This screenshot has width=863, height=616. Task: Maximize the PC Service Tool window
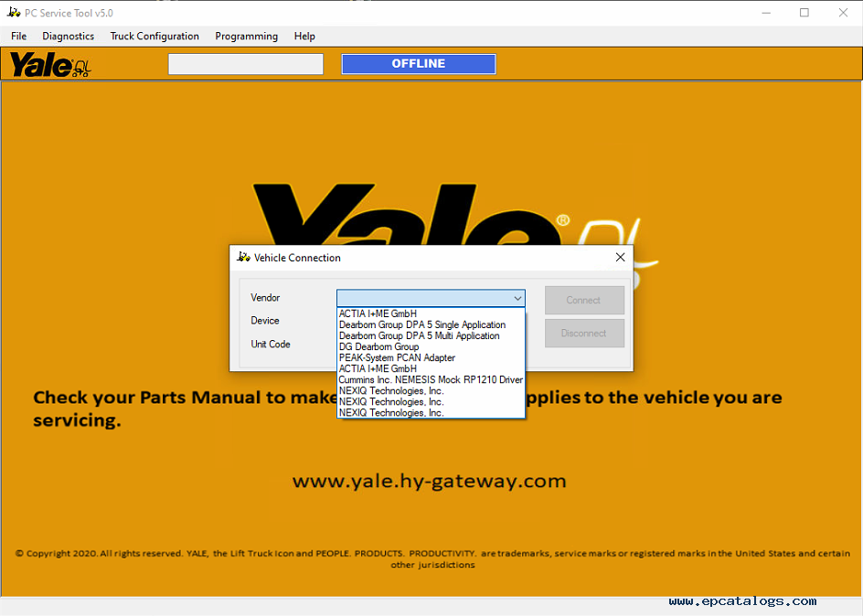click(804, 13)
